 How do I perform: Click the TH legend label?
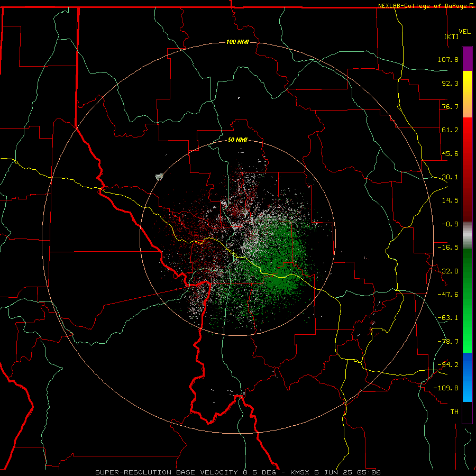pyautogui.click(x=454, y=412)
